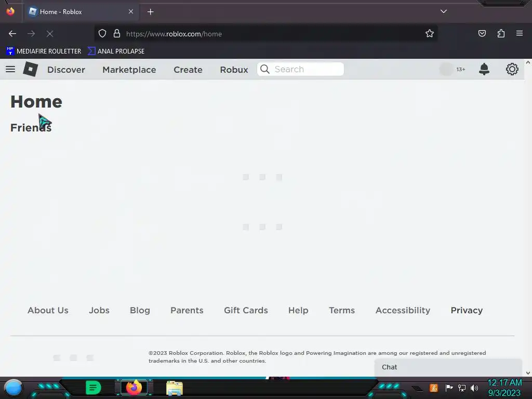Open the Discover page
This screenshot has width=532, height=399.
coord(66,70)
